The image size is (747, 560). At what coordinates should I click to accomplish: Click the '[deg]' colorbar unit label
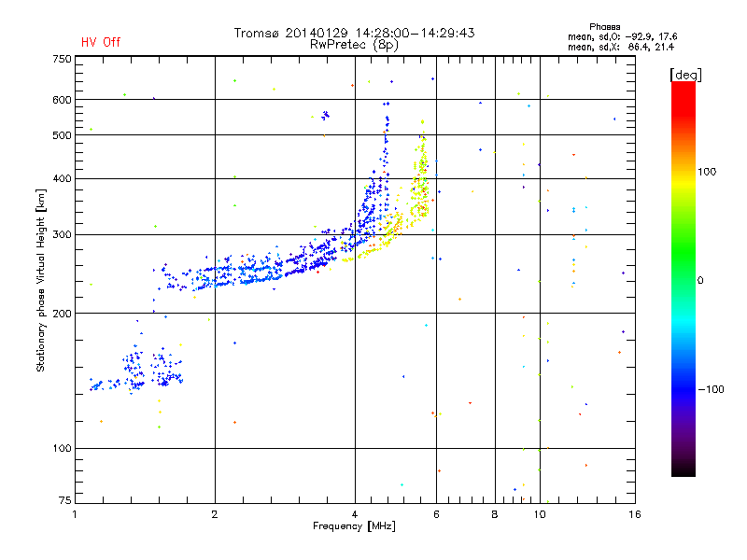pos(685,75)
